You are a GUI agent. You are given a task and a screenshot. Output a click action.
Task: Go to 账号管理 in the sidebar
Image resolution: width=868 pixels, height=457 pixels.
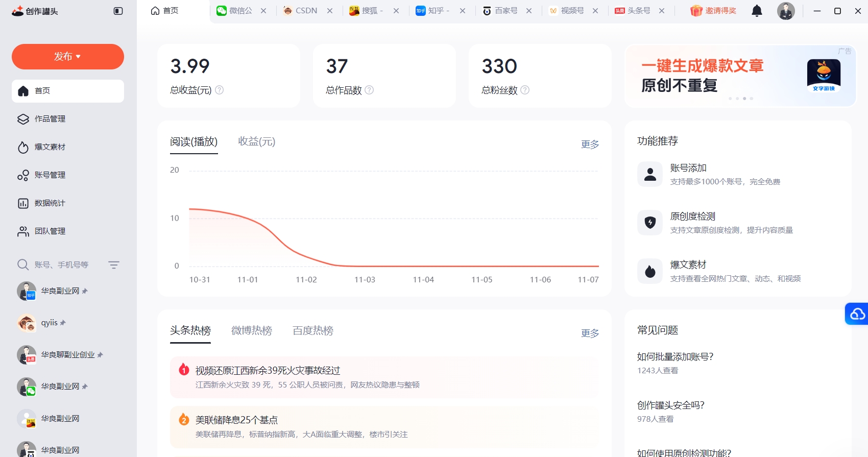click(x=68, y=175)
